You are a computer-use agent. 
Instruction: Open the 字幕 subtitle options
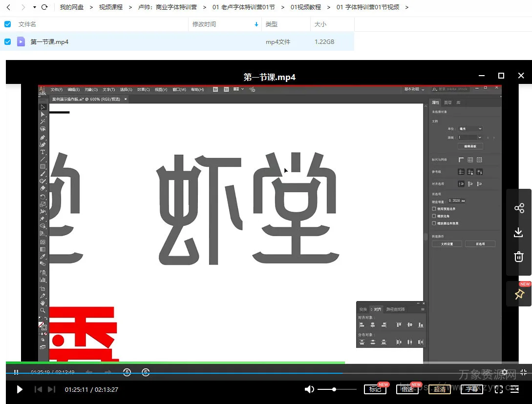tap(471, 389)
